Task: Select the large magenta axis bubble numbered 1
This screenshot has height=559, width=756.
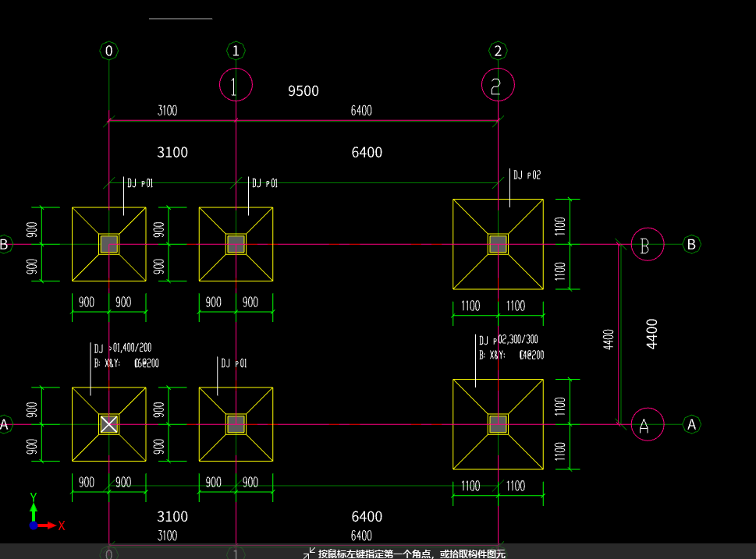Action: pyautogui.click(x=236, y=85)
